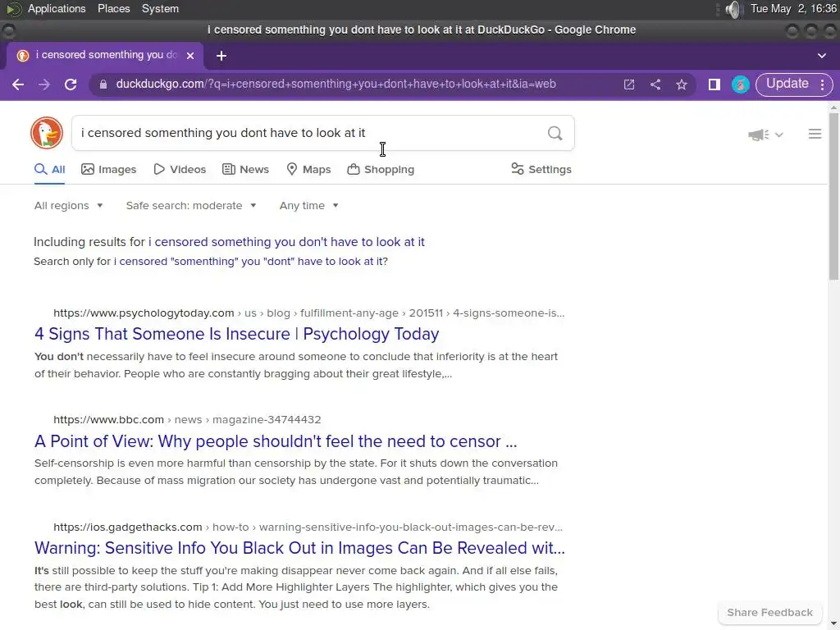This screenshot has width=840, height=630.
Task: Open page in app icon in address bar
Action: (x=629, y=84)
